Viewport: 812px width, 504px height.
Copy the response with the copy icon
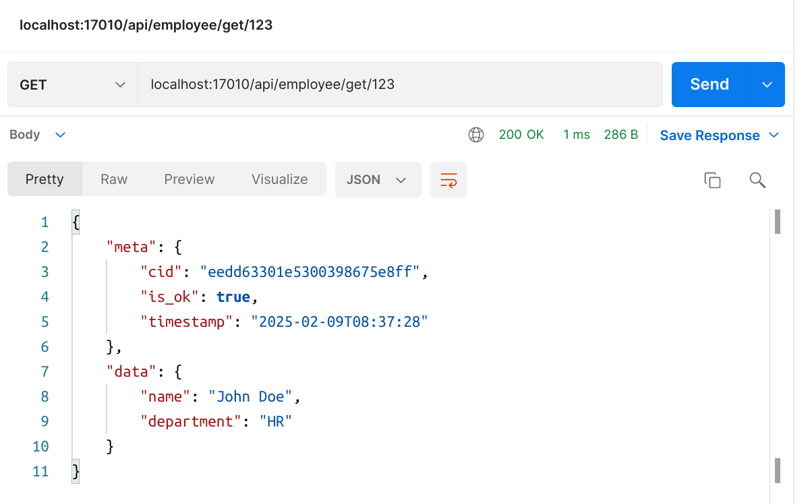coord(712,180)
